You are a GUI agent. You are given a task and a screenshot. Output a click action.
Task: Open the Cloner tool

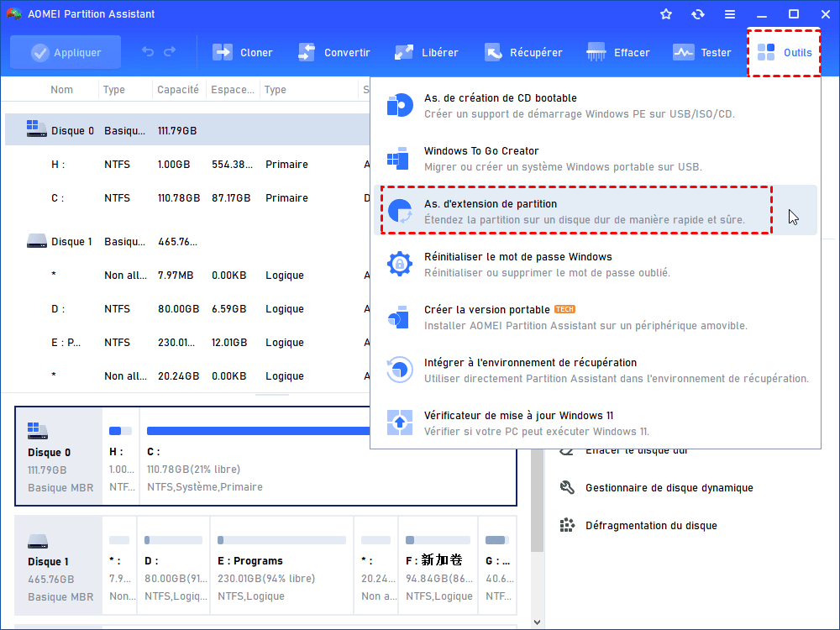pyautogui.click(x=243, y=52)
